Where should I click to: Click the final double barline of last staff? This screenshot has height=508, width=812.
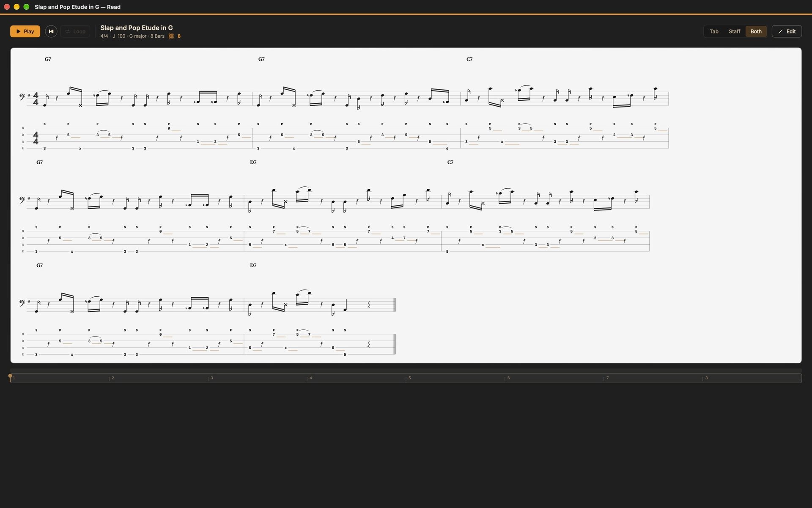(x=395, y=305)
